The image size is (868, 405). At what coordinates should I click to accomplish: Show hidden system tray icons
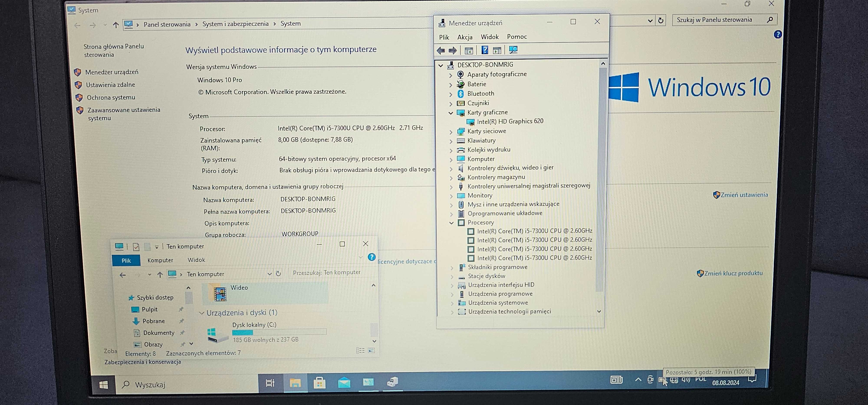point(638,380)
